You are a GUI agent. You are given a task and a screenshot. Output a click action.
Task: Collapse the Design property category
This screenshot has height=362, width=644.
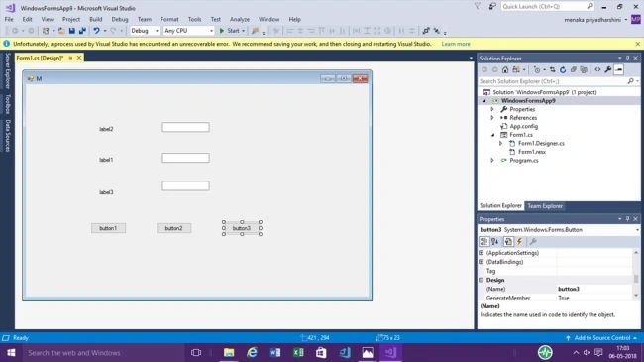point(482,280)
